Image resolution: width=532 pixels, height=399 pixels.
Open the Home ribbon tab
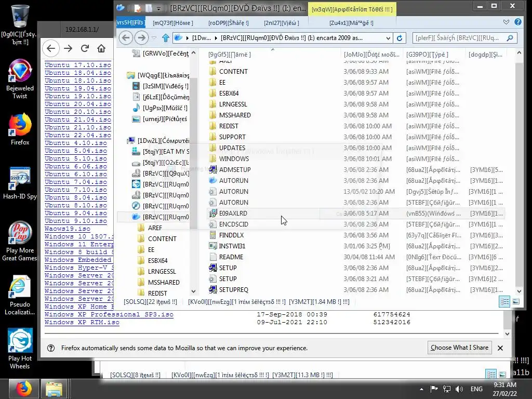coord(173,23)
